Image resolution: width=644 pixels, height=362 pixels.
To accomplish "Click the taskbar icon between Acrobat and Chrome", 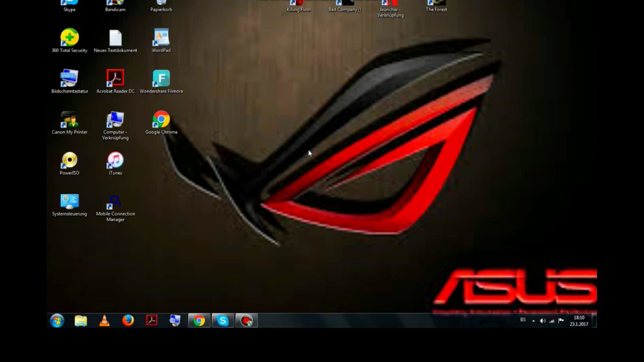I will tap(175, 321).
